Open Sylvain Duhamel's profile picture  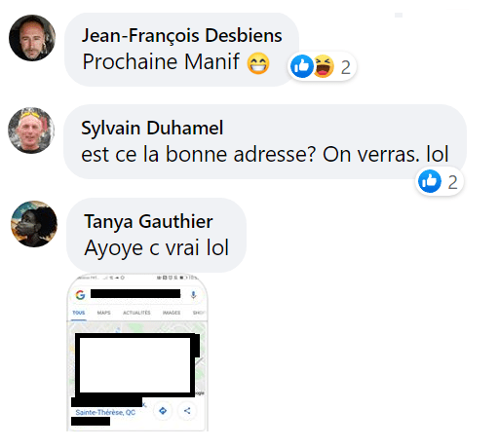[x=31, y=131]
